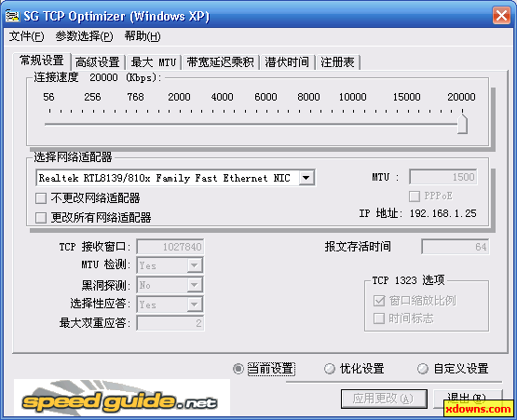Open the 帮助(H) menu
This screenshot has width=517, height=420.
143,36
